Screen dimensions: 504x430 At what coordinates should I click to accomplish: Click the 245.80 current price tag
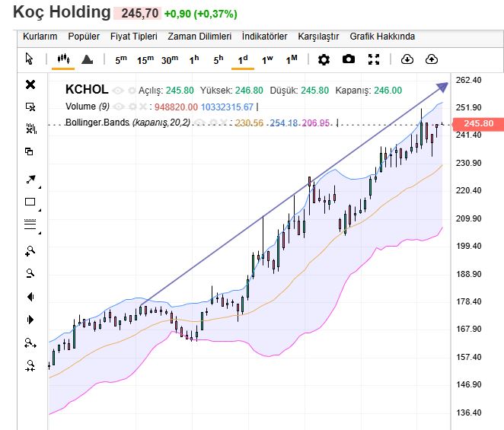coord(478,124)
